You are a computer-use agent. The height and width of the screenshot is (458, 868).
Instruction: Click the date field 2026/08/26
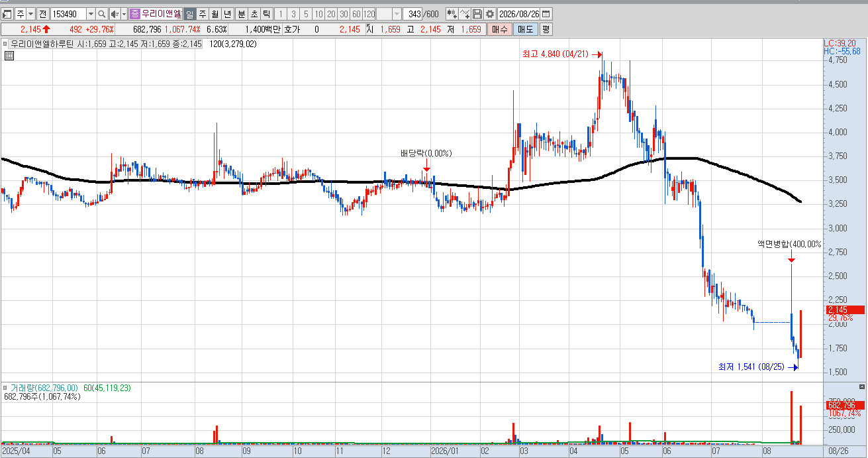pos(520,14)
